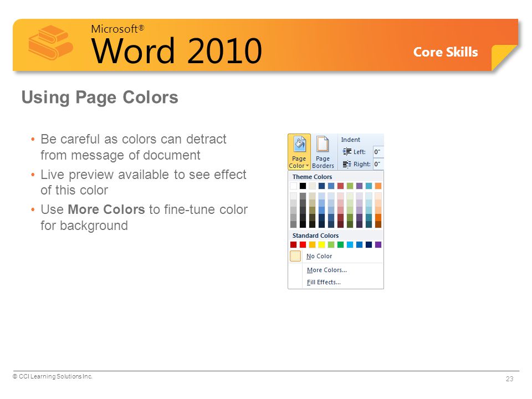Click the bullet starting with Live preview

point(143,182)
